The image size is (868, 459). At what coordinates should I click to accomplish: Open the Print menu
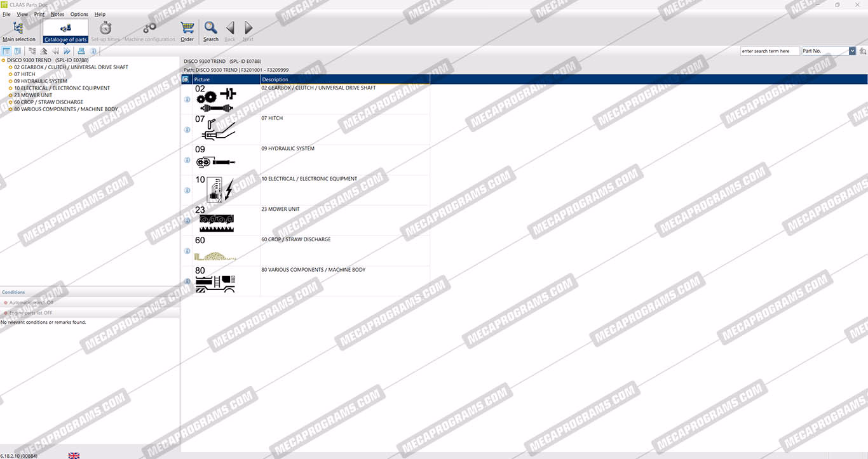pos(39,14)
